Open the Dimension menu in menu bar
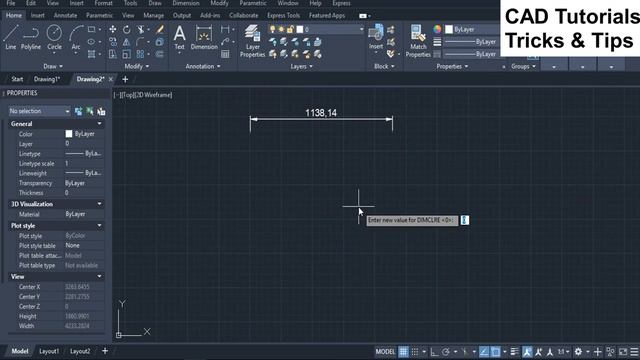This screenshot has width=640, height=360. [186, 3]
